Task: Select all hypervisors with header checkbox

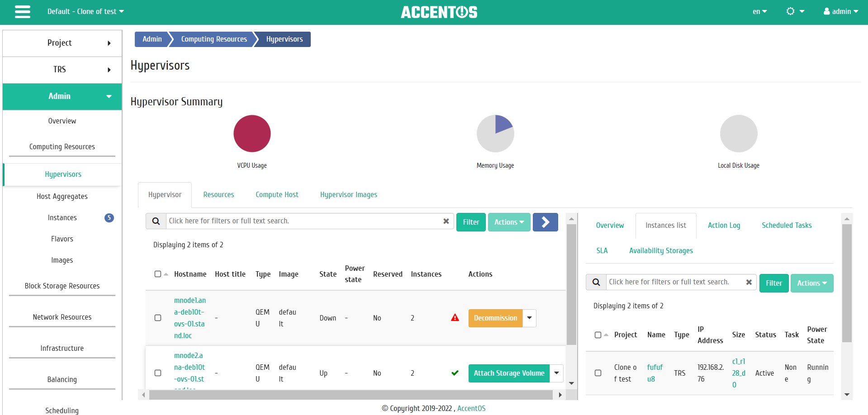Action: tap(158, 274)
